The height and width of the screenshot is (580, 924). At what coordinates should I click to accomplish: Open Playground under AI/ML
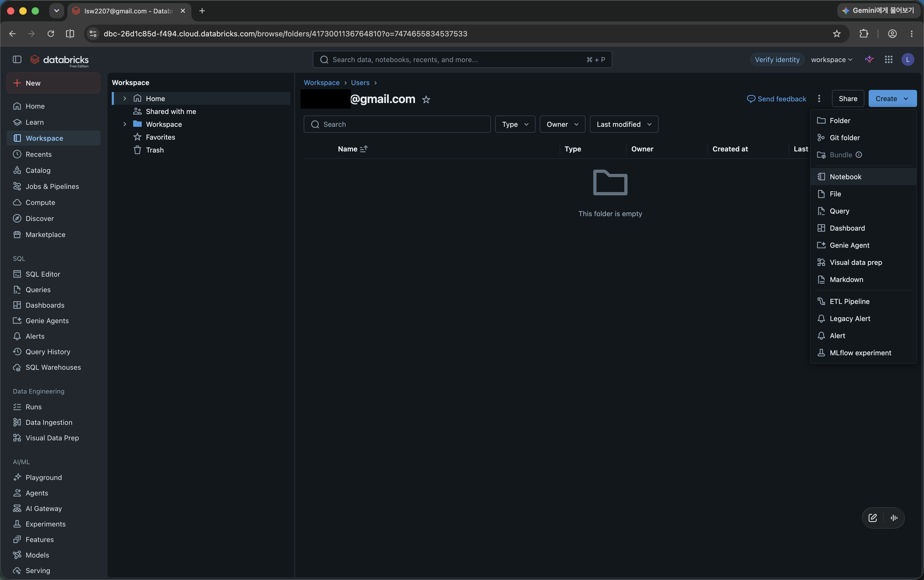54,478
